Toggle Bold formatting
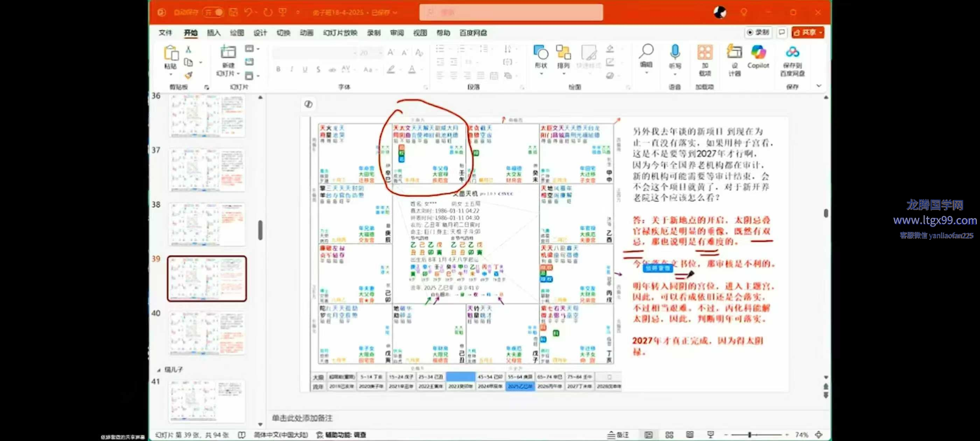This screenshot has height=441, width=980. click(279, 69)
